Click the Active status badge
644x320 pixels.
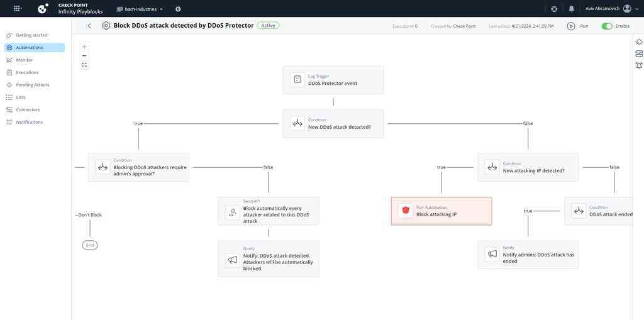268,26
